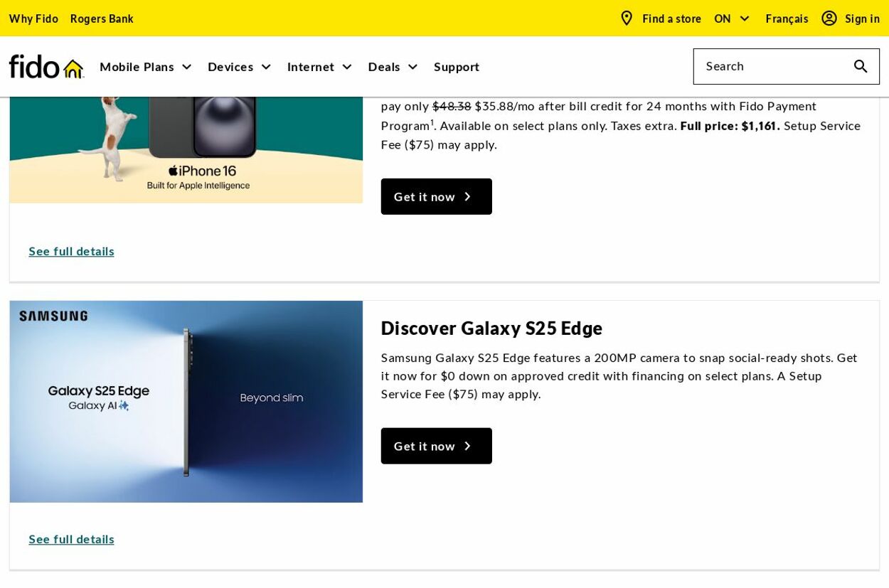Click the iPhone 16 promo image
The height and width of the screenshot is (588, 889).
point(186,150)
